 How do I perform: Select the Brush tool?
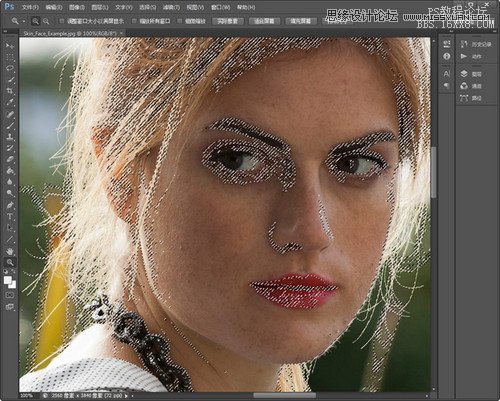10,125
